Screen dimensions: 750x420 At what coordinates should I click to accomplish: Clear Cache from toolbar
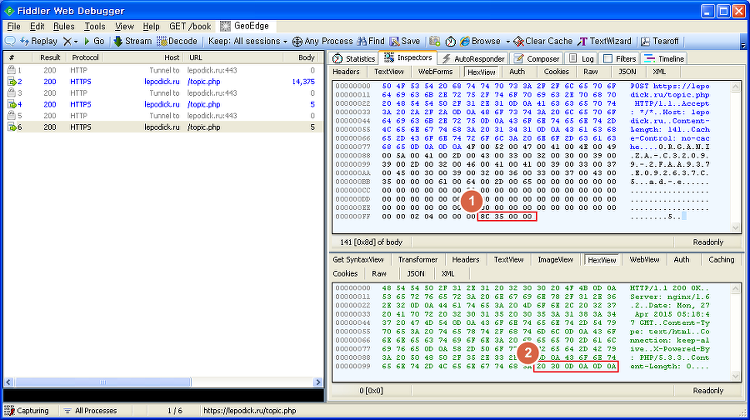pyautogui.click(x=542, y=41)
